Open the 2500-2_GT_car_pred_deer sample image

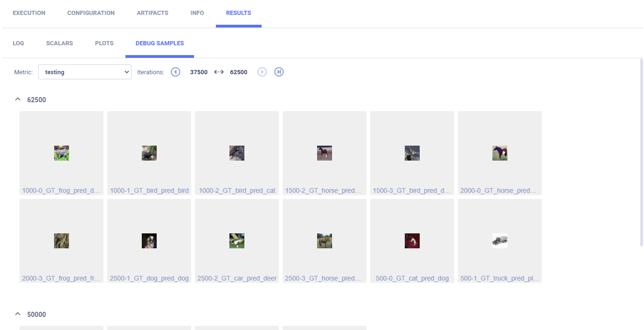tap(237, 241)
